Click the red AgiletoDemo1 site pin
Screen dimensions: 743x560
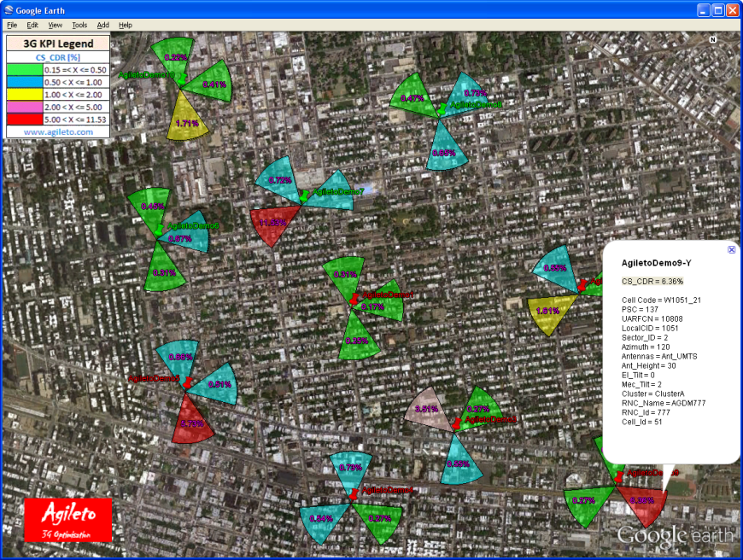point(354,298)
